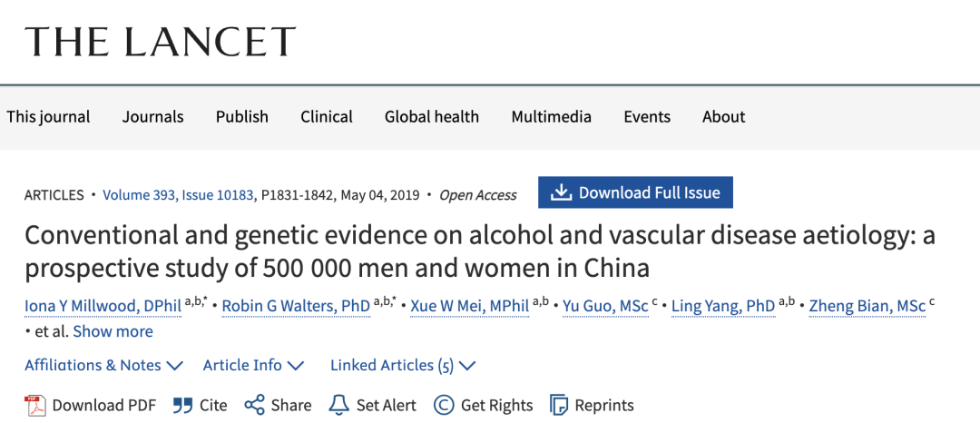Expand Linked Articles (5) list

coord(403,365)
